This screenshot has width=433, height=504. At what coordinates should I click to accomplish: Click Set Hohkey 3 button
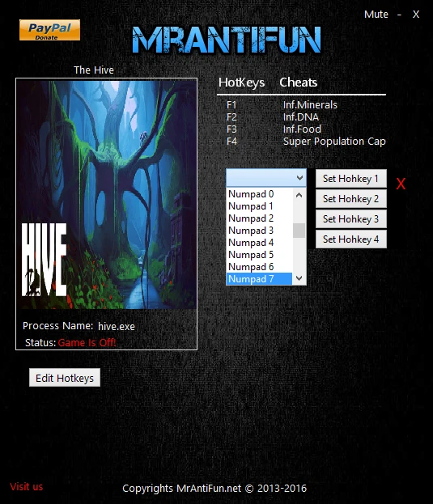coord(350,219)
